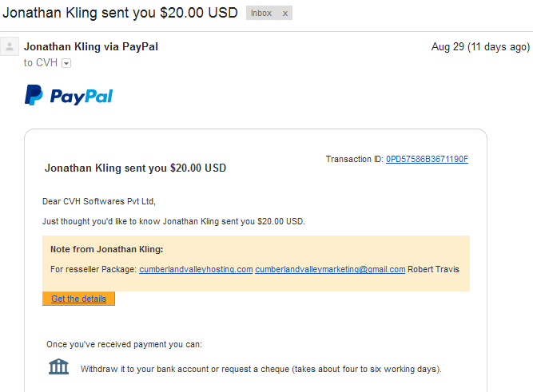533x392 pixels.
Task: Click 'Once you've received payment you can' text
Action: (124, 344)
